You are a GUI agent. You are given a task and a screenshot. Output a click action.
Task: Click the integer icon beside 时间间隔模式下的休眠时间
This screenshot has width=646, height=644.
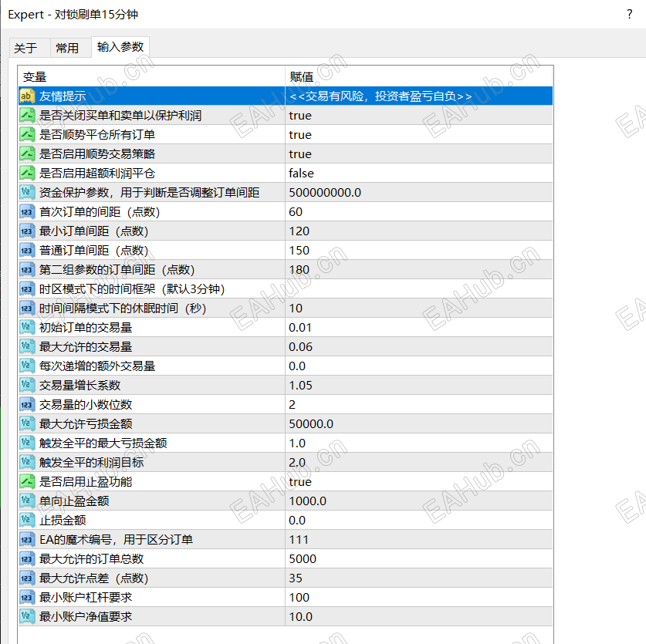click(27, 308)
